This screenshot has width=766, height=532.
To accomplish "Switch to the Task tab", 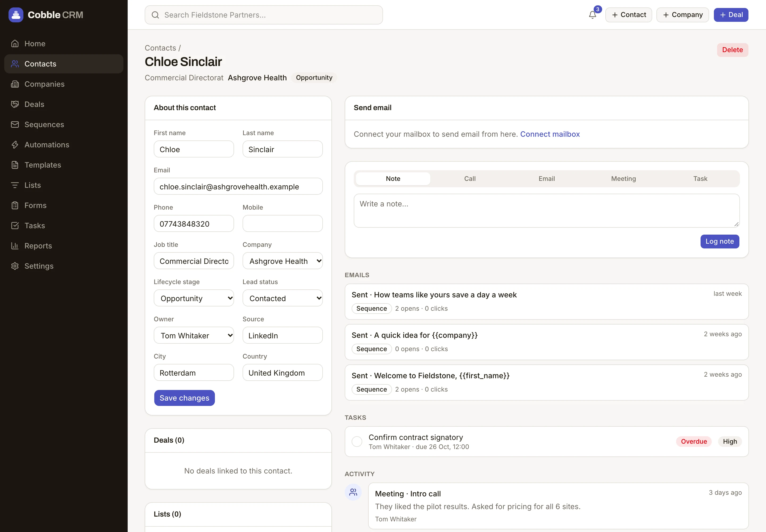I will (x=700, y=179).
